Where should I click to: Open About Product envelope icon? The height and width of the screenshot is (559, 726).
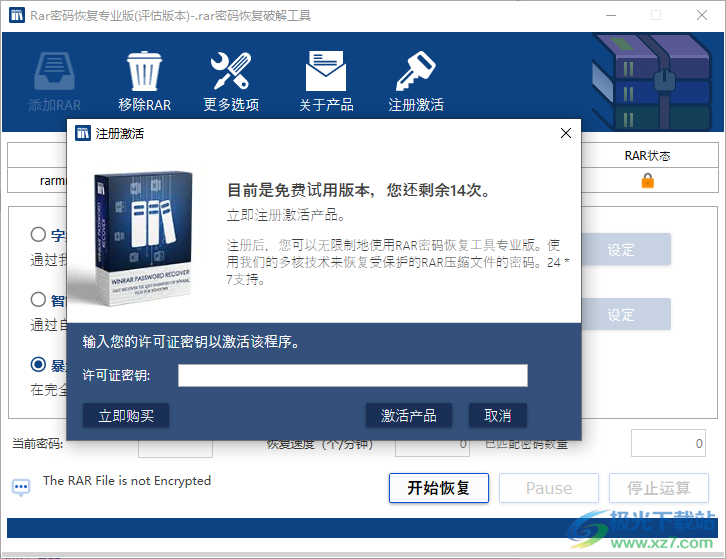point(325,71)
